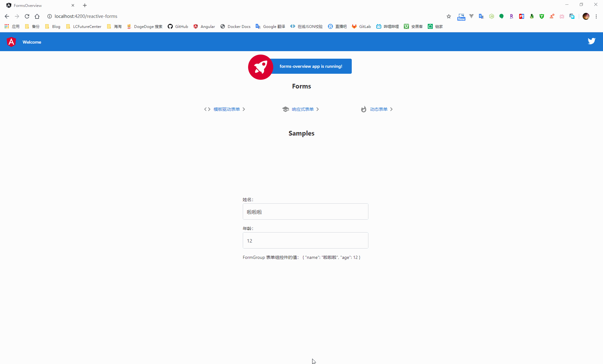Viewport: 603px width, 364px height.
Task: Open the 应用 apps launcher grid
Action: coord(11,26)
